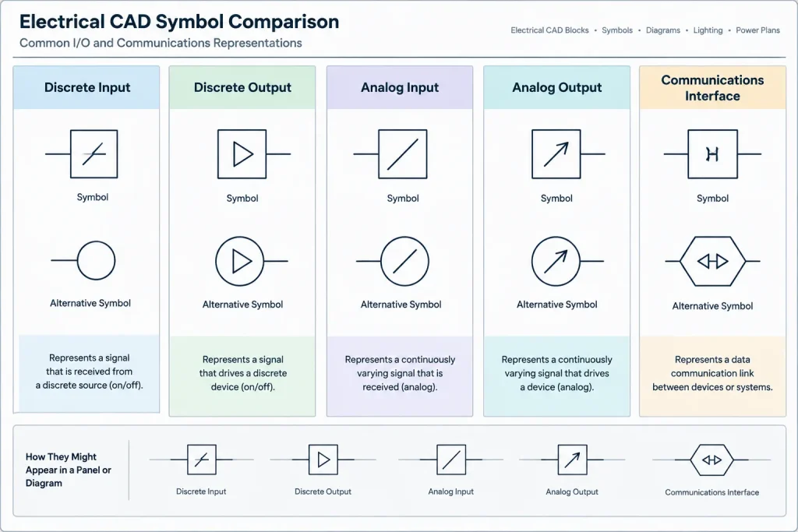
Task: Pick the Discrete Input icon in panel row
Action: pyautogui.click(x=202, y=460)
